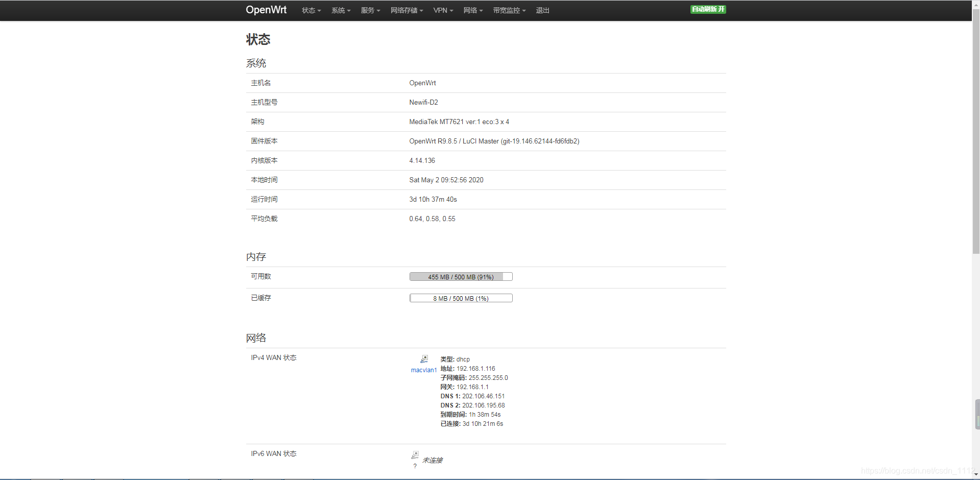The image size is (980, 480).
Task: Click the 内核版本 row label
Action: pyautogui.click(x=264, y=160)
